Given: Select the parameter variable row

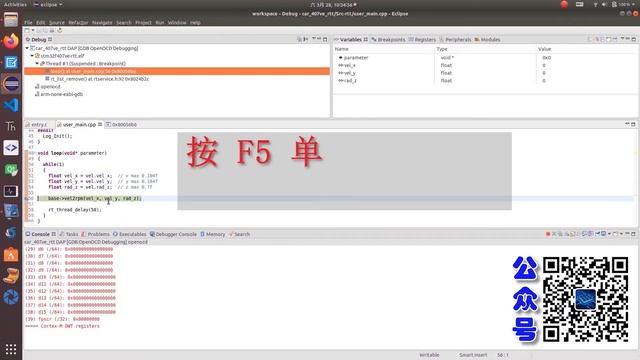Looking at the screenshot, I should click(485, 58).
